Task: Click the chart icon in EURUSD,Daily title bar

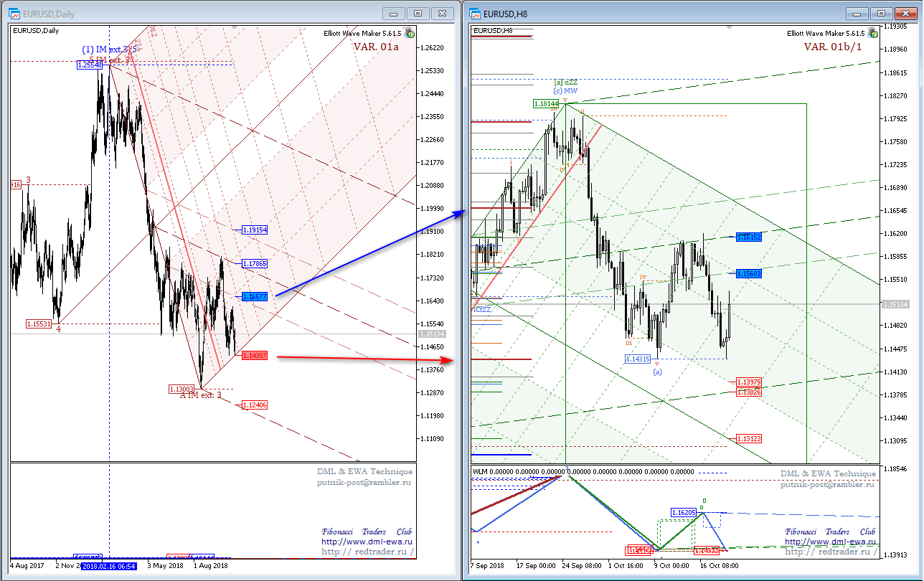Action: [14, 14]
